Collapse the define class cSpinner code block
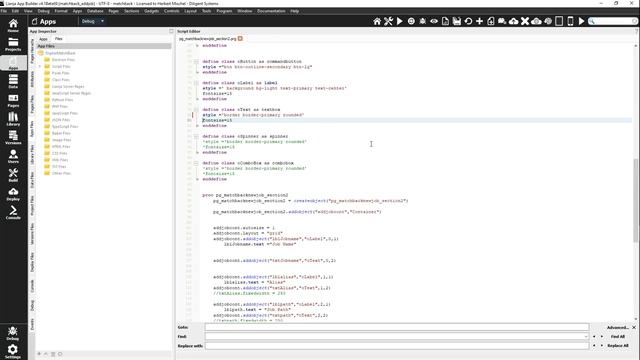The width and height of the screenshot is (640, 360). point(196,136)
